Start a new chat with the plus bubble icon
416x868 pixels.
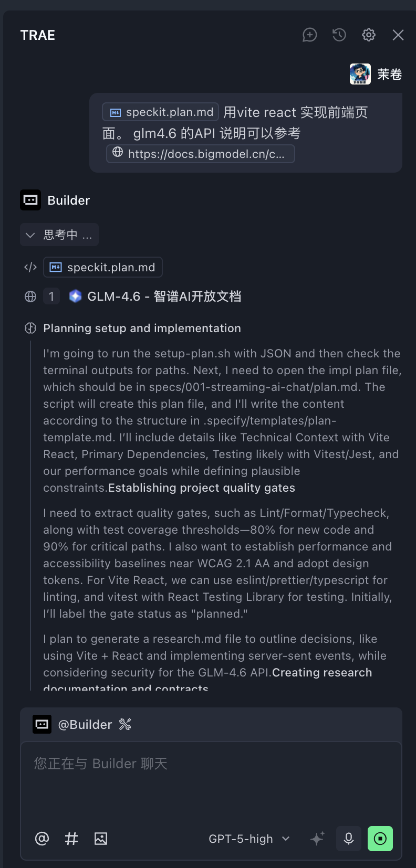pyautogui.click(x=310, y=35)
